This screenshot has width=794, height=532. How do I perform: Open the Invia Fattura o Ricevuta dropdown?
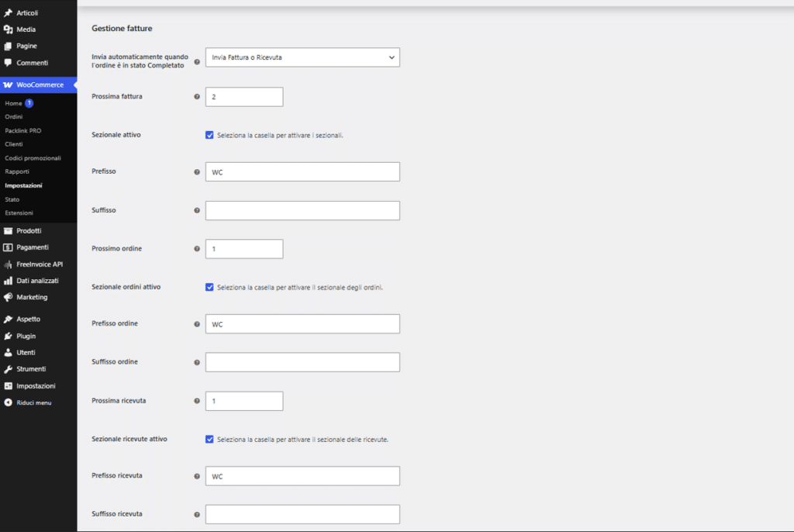tap(302, 57)
